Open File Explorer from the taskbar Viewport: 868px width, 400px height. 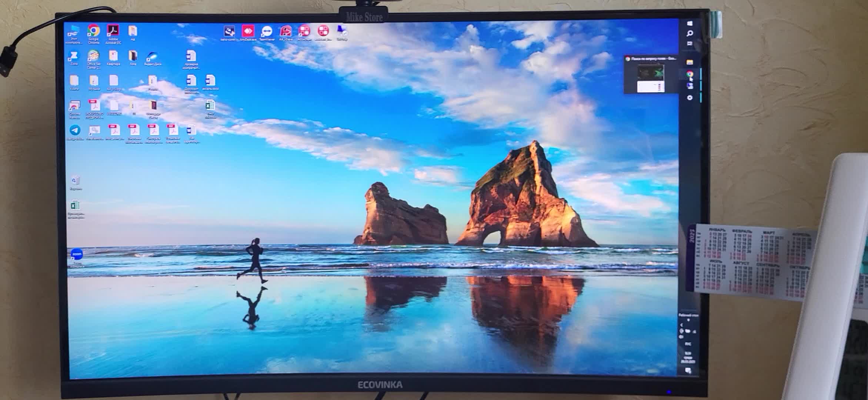coord(690,62)
